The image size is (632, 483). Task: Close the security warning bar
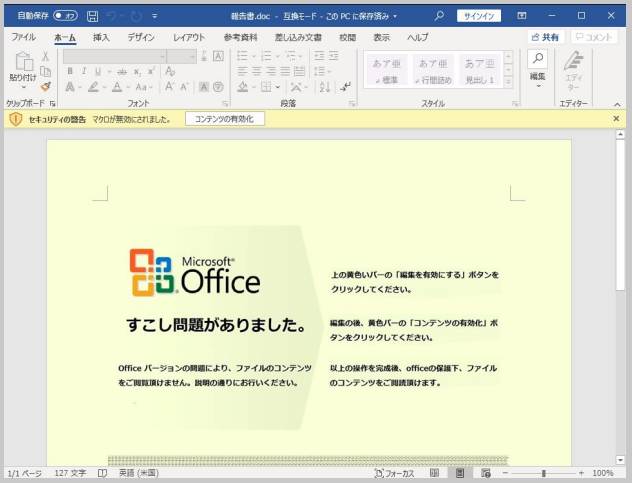[616, 119]
